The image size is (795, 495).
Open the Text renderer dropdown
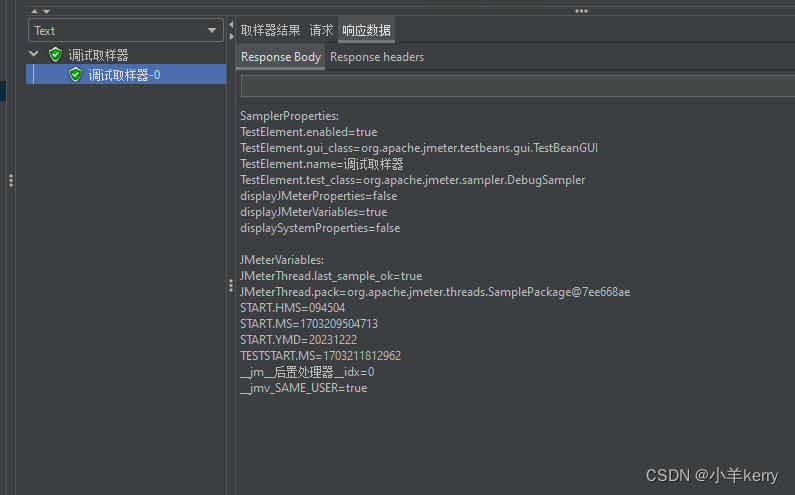point(126,30)
